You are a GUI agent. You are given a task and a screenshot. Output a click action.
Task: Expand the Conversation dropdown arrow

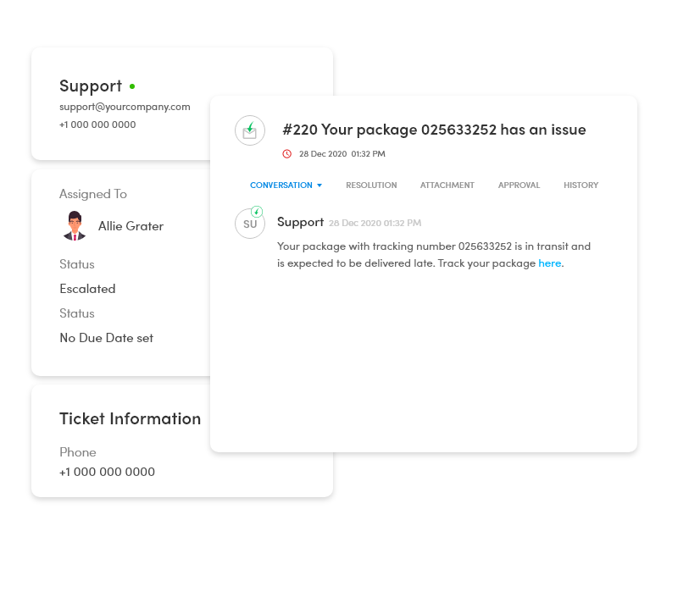point(319,185)
